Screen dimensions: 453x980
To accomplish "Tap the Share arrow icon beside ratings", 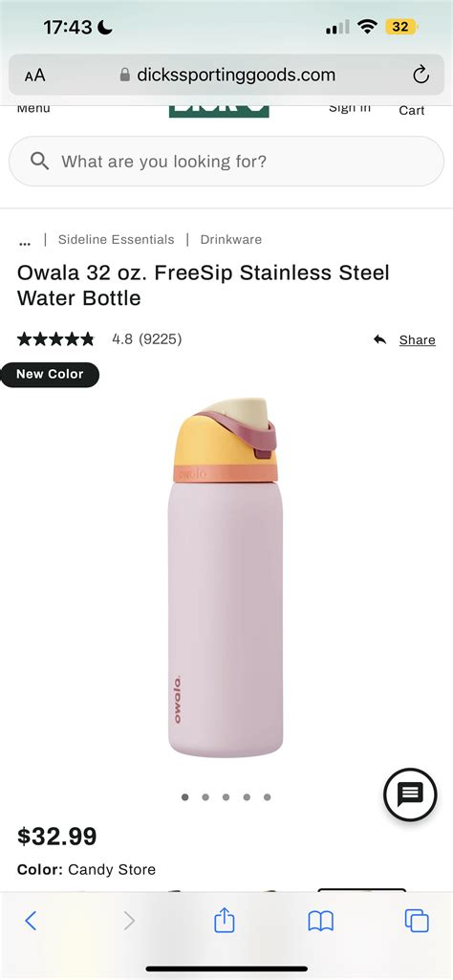I will point(380,339).
